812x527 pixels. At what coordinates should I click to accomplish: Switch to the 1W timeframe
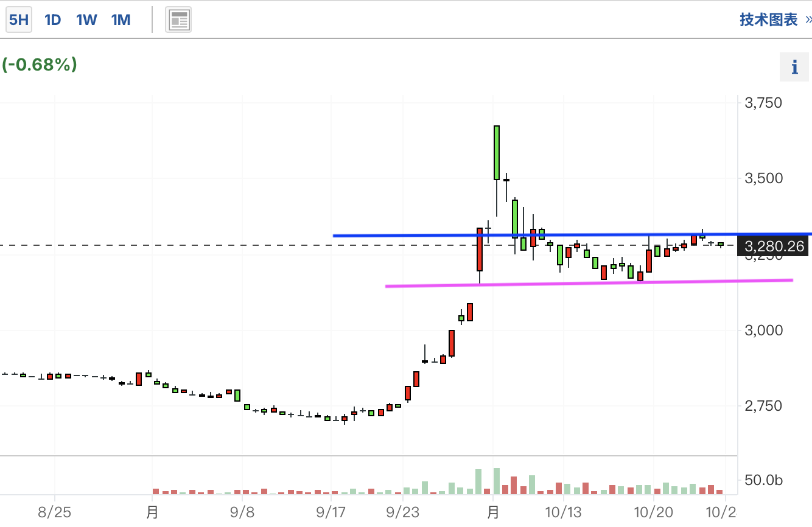click(x=86, y=19)
